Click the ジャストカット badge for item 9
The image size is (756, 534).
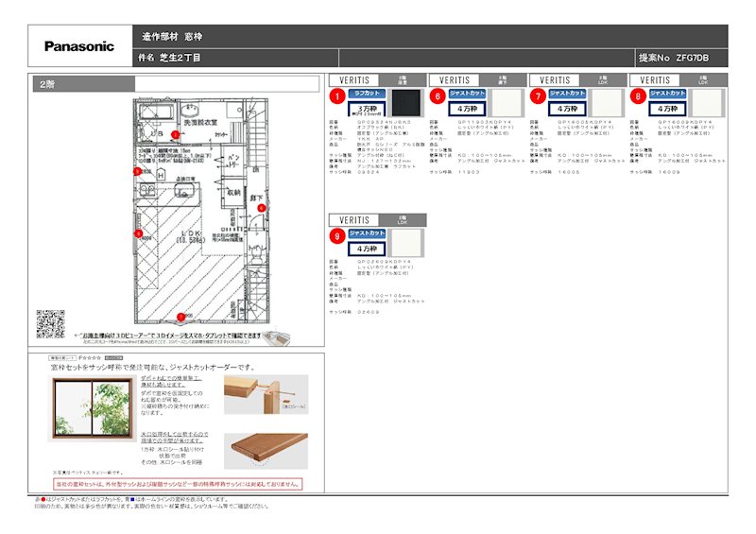367,233
